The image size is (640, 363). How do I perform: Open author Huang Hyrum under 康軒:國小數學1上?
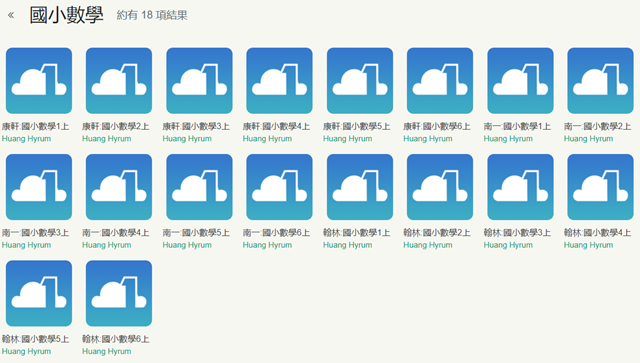[27, 139]
